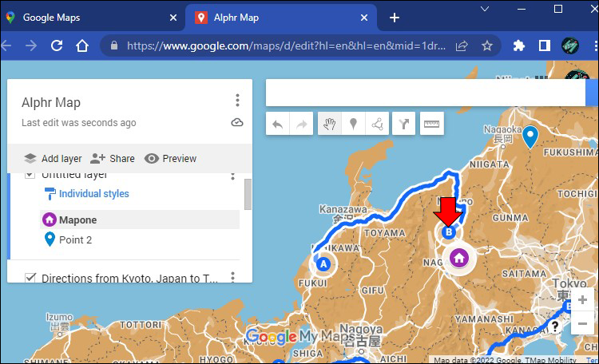Click the browser Forward button

coord(31,45)
